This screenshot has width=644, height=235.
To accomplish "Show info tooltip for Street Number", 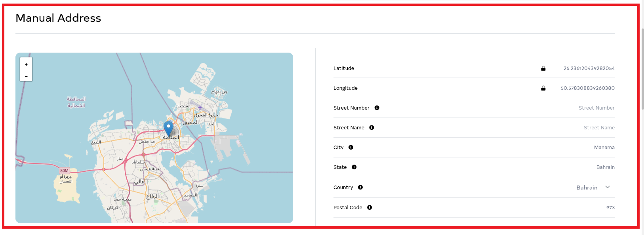I will tap(377, 108).
